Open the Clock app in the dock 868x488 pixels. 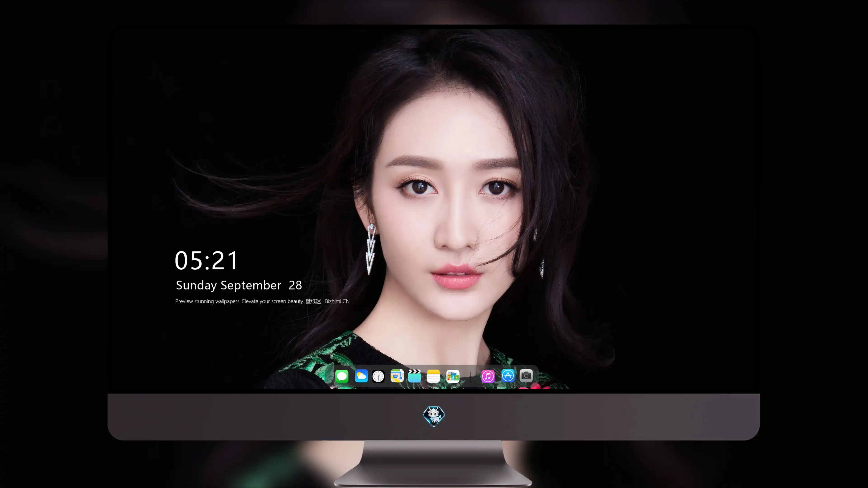[378, 376]
